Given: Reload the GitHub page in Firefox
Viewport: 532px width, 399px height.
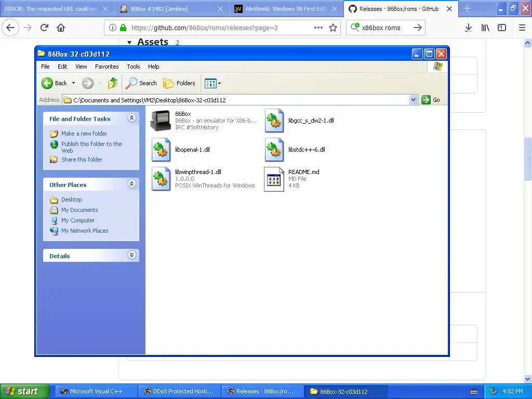Looking at the screenshot, I should [x=44, y=28].
